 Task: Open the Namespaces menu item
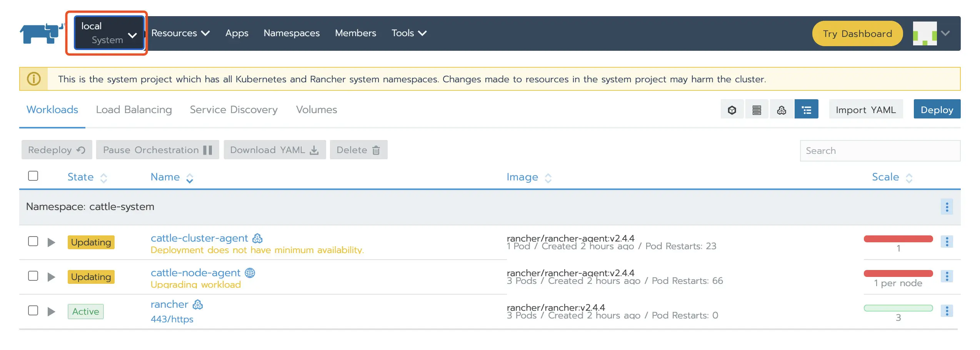point(292,33)
